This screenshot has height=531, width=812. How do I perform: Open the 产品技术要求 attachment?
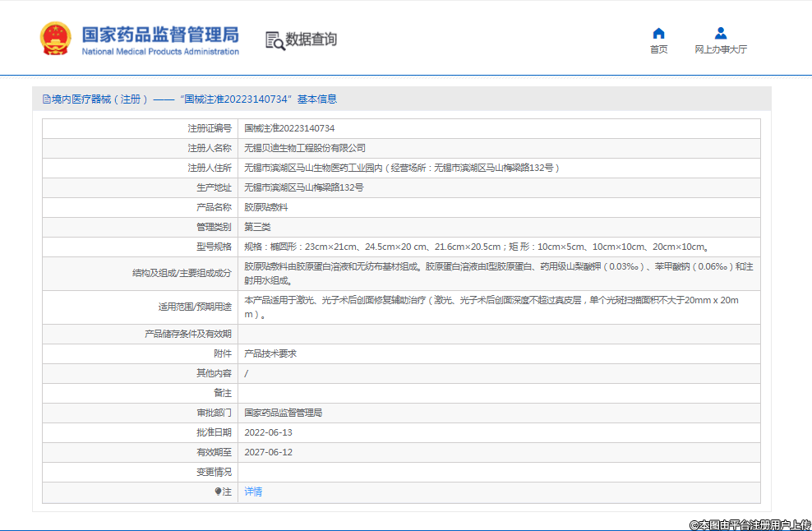point(270,353)
